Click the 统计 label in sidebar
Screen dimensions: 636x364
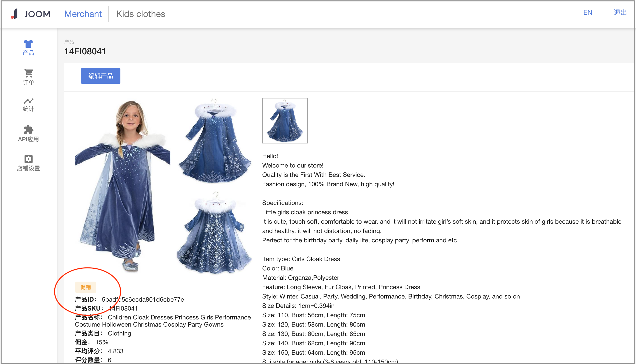pos(28,109)
